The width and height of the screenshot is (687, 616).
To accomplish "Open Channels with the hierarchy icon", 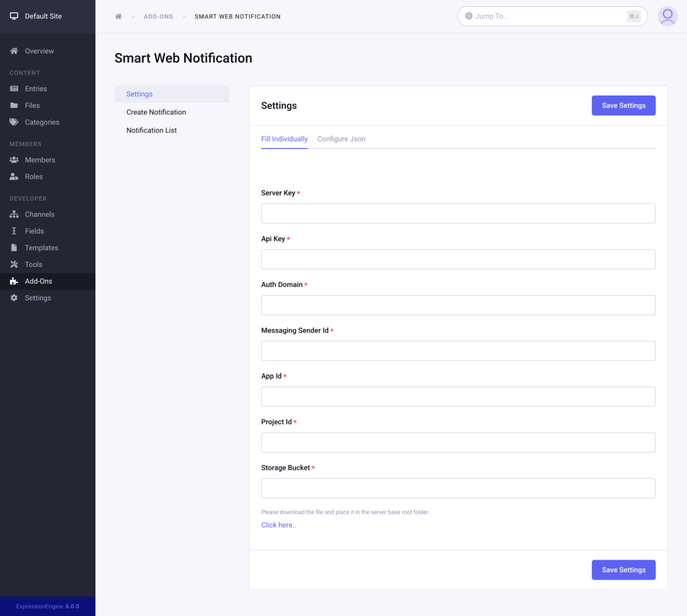I will (14, 214).
